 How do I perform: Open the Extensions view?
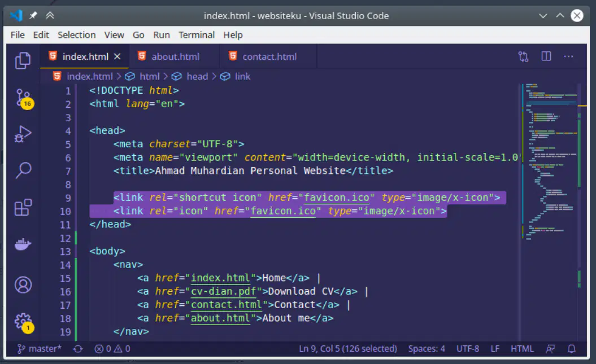click(23, 207)
